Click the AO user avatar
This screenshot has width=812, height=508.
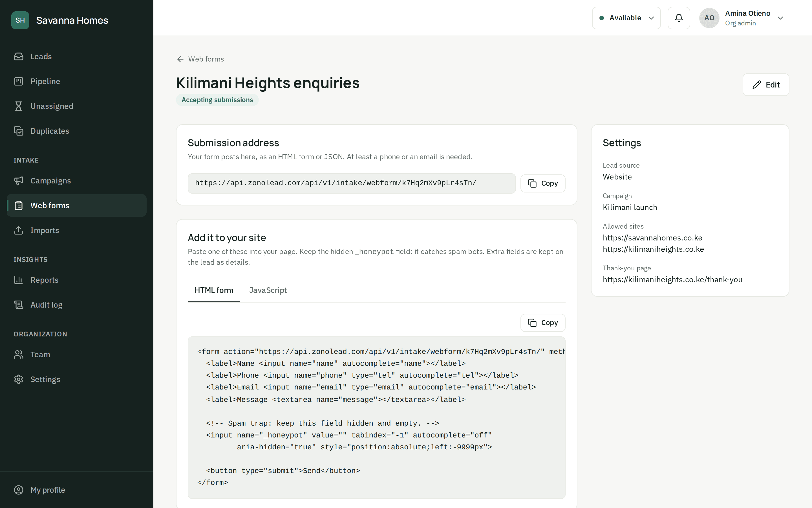pos(709,18)
